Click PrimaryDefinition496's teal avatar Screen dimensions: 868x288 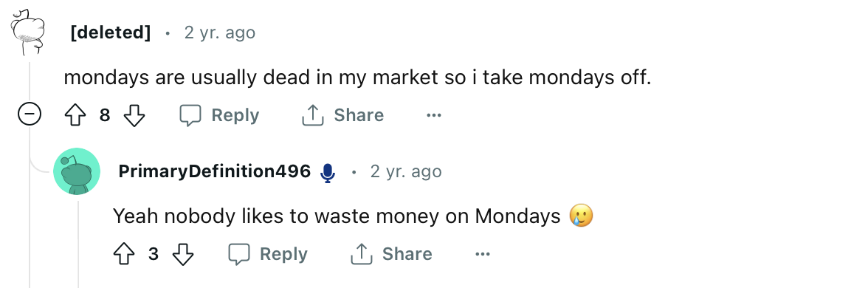click(x=77, y=171)
